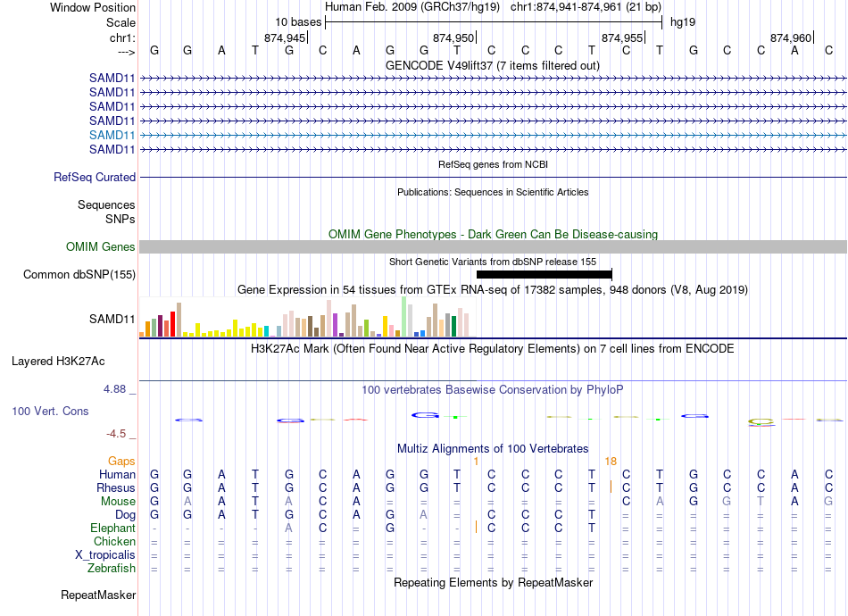Click the '10 bases' scale bar

tap(494, 22)
